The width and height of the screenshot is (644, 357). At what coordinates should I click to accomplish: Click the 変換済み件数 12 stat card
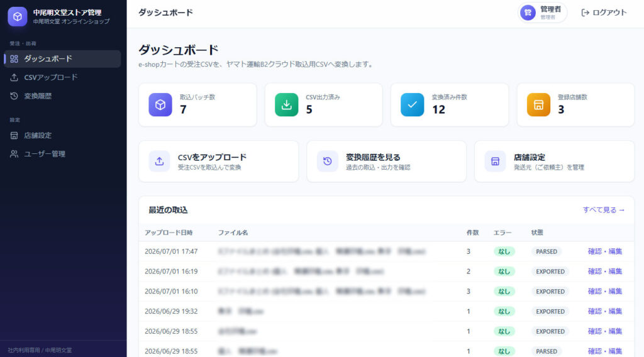450,104
